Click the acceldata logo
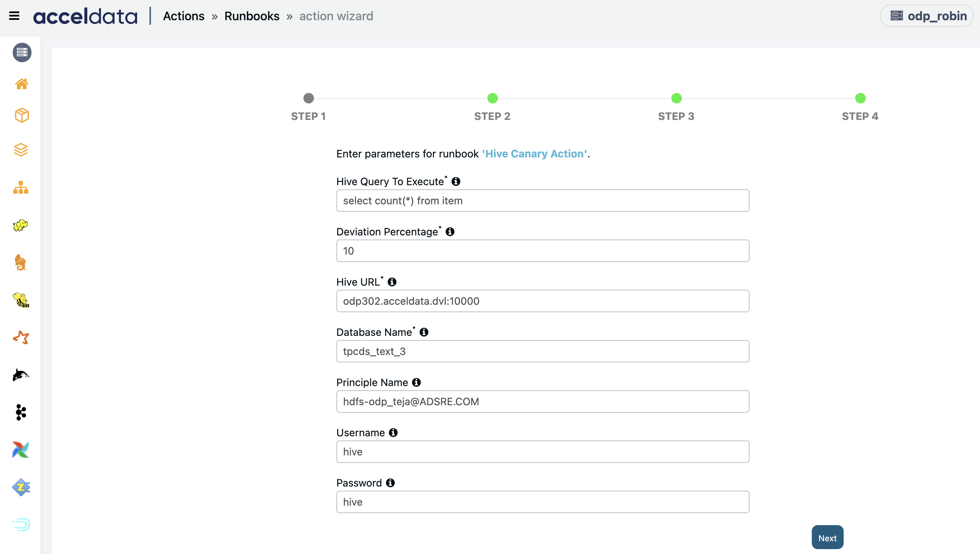 tap(85, 16)
